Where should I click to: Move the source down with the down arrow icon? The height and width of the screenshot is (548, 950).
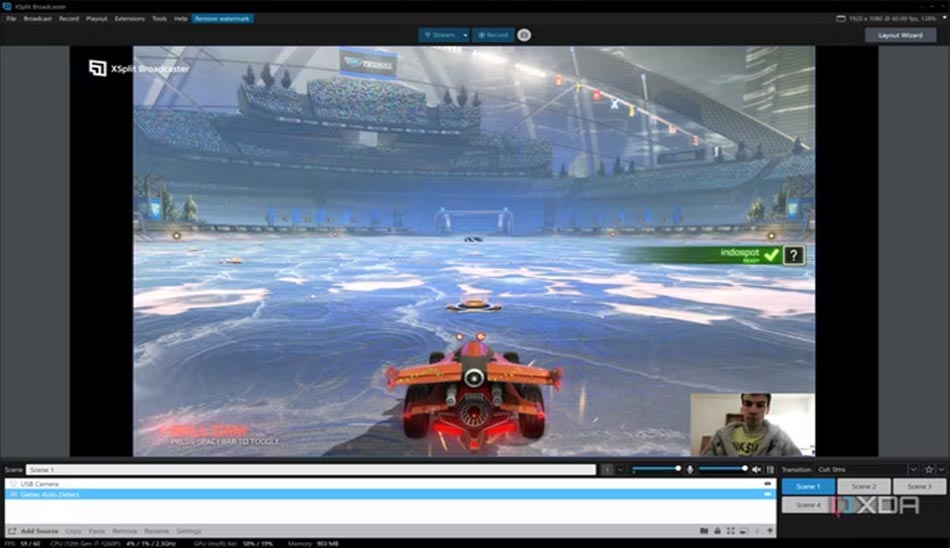[x=757, y=531]
